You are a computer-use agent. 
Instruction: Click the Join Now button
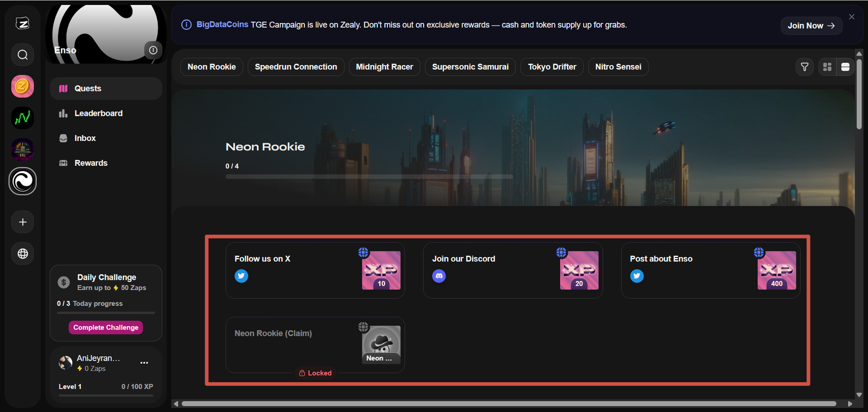click(x=811, y=25)
